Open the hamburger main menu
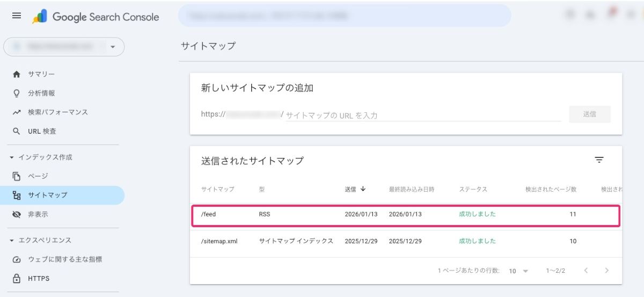644x297 pixels. pyautogui.click(x=17, y=16)
